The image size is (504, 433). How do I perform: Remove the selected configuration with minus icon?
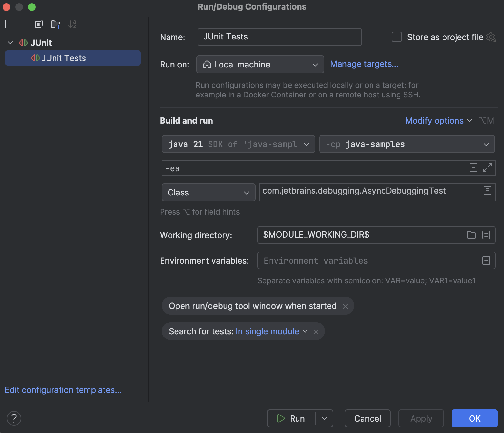(x=22, y=24)
